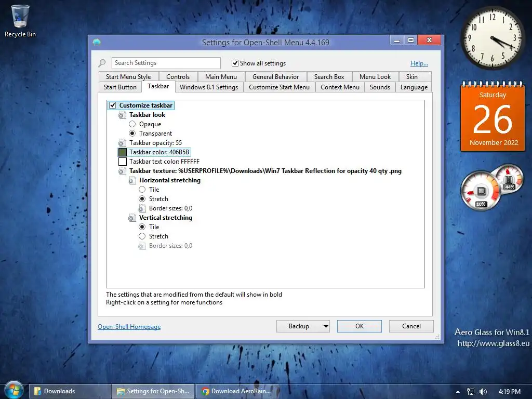The image size is (532, 399).
Task: Go to Menu Look tab
Action: 375,77
